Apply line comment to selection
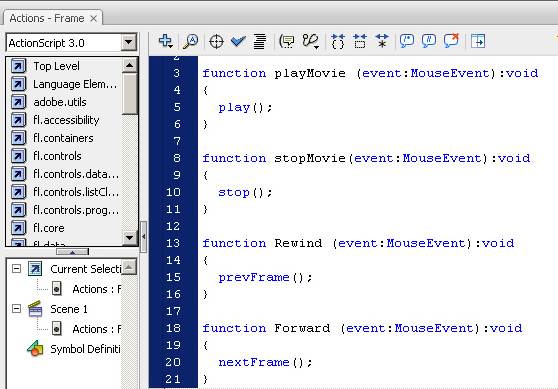Screen dimensions: 558x389 click(x=429, y=41)
